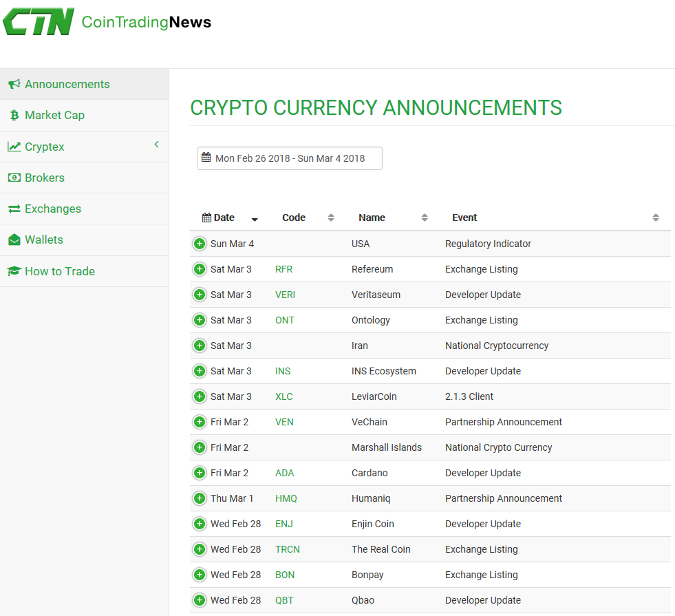Click the 2.1.3 Client event text
This screenshot has width=675, height=616.
[469, 396]
